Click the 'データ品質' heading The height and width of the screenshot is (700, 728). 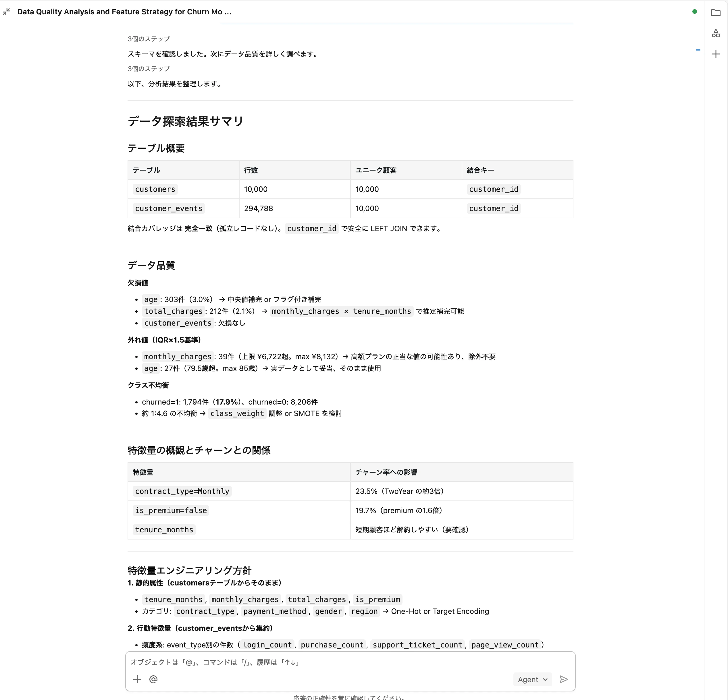[x=151, y=265]
